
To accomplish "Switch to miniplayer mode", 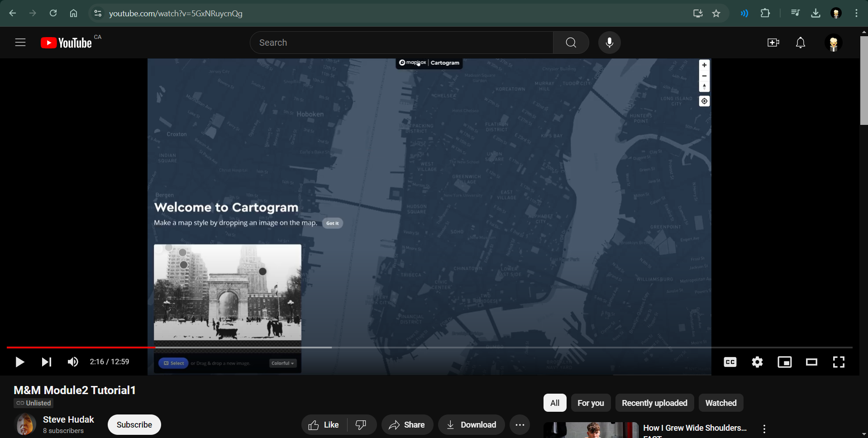I will (x=784, y=362).
